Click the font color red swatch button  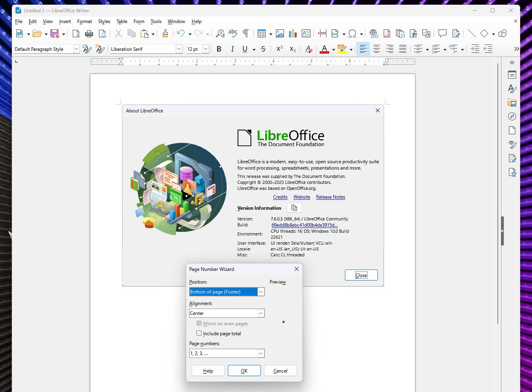tap(324, 49)
